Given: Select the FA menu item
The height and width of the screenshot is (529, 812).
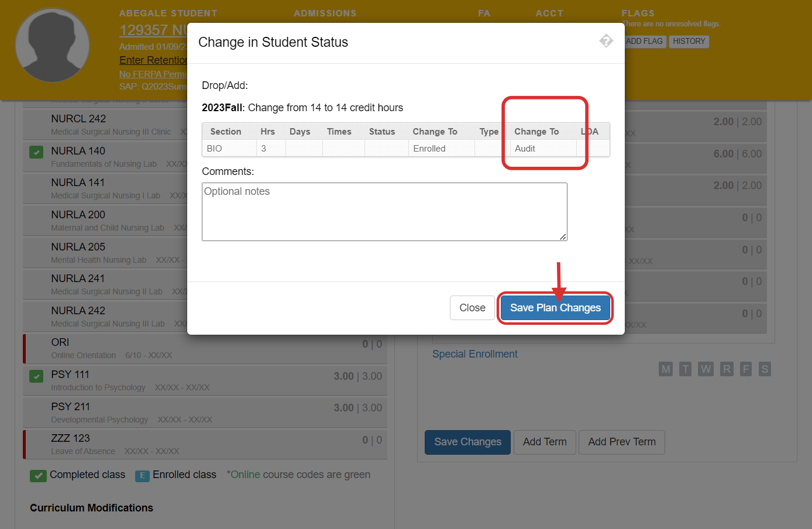Looking at the screenshot, I should point(484,13).
